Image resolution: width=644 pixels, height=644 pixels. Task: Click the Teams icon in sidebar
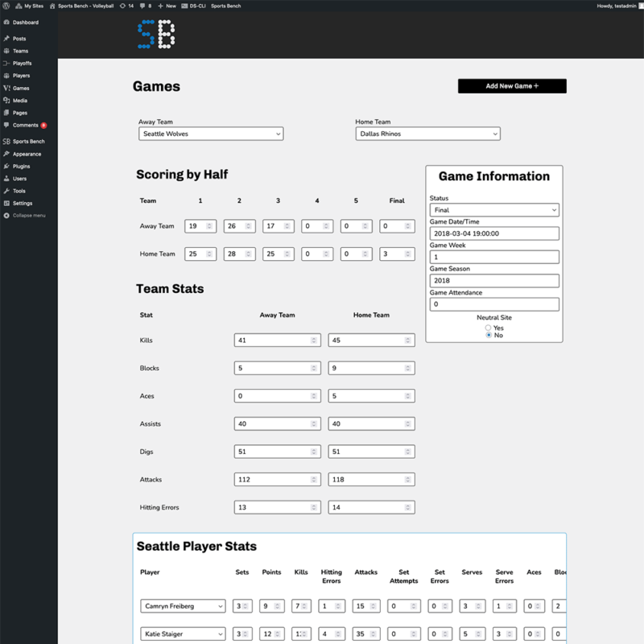(6, 51)
